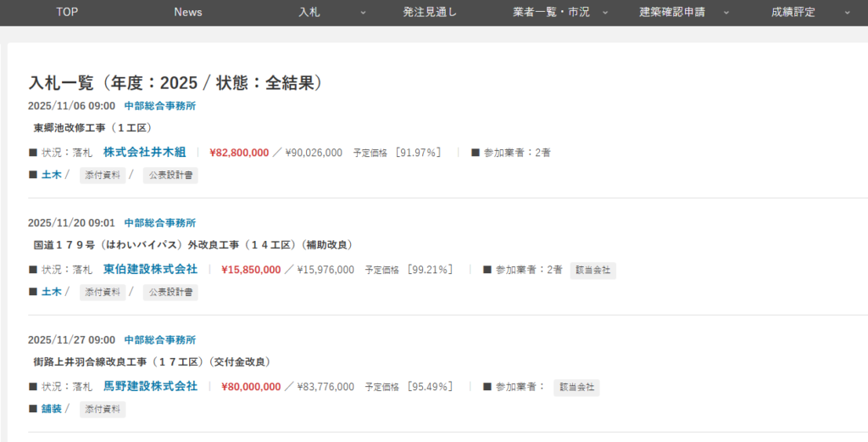Screen dimensions: 868x442
Task: Click 公表設計書 tag for 東郷池改修工事
Action: click(170, 176)
